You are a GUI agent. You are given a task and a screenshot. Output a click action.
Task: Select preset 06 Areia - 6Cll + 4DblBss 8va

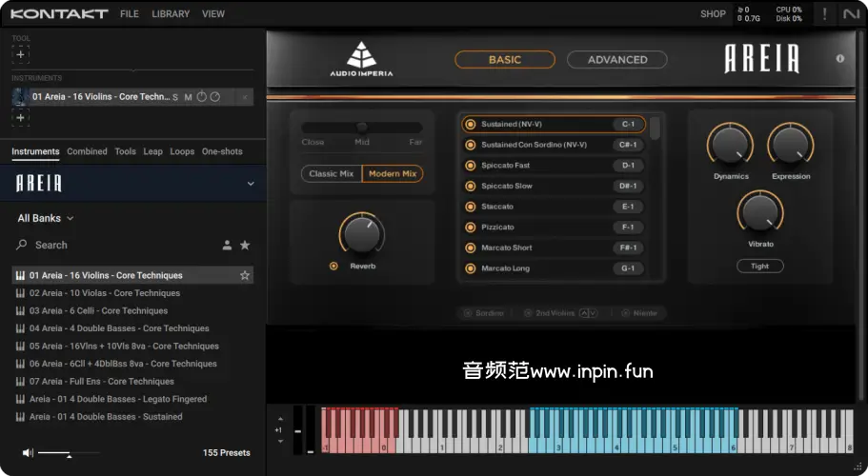tap(132, 364)
